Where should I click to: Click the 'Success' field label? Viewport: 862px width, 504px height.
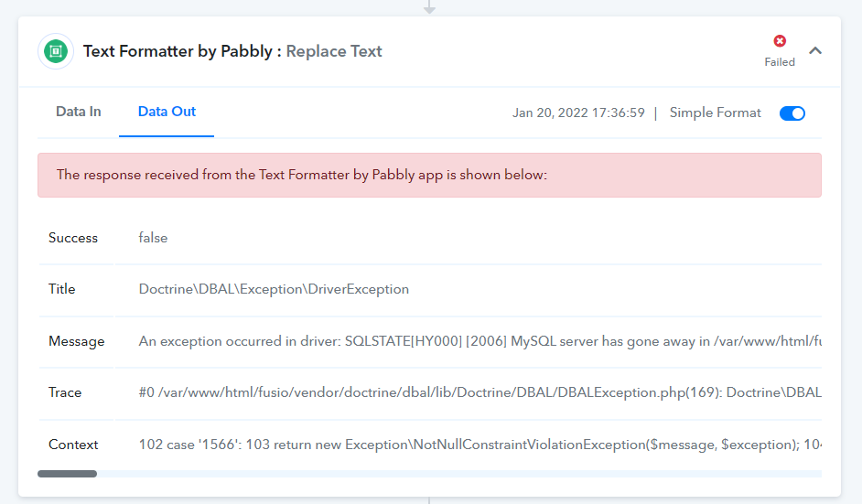73,238
